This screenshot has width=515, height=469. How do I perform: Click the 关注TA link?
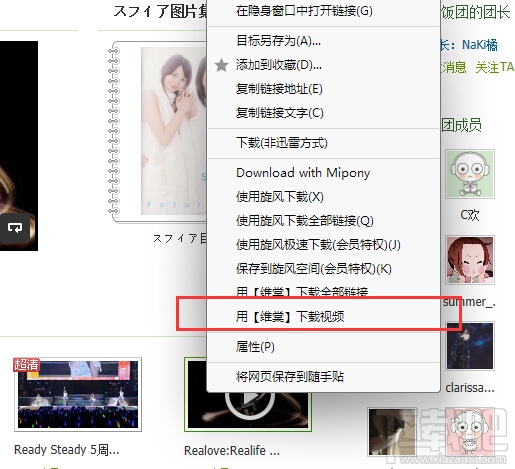[495, 68]
